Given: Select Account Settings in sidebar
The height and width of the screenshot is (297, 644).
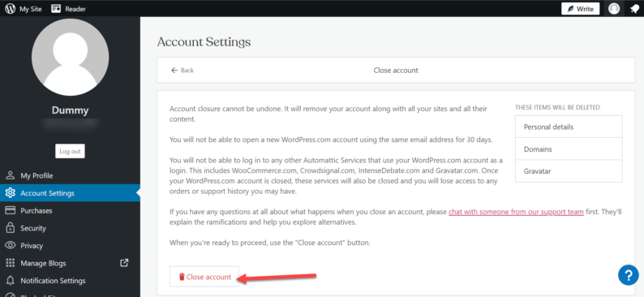Looking at the screenshot, I should pos(70,193).
